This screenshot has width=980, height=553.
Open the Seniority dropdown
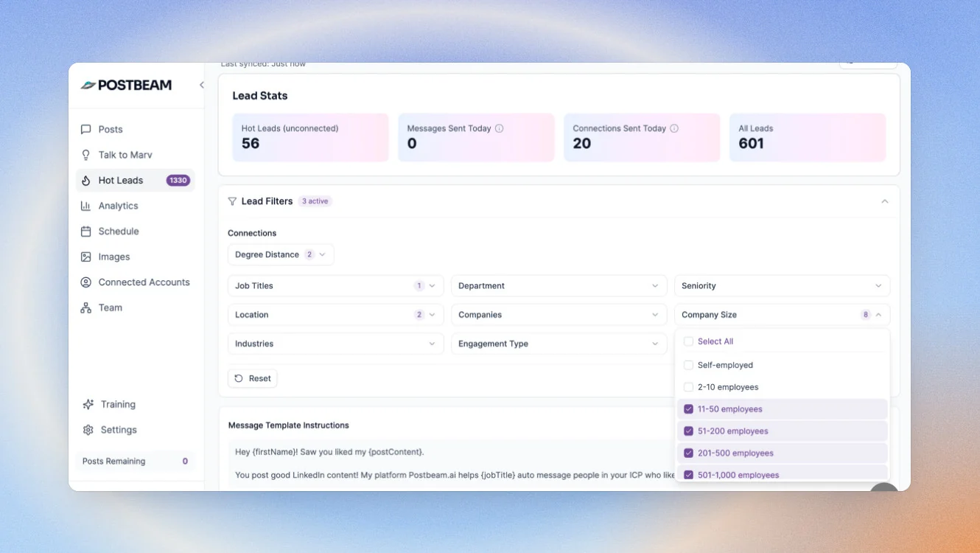tap(783, 286)
